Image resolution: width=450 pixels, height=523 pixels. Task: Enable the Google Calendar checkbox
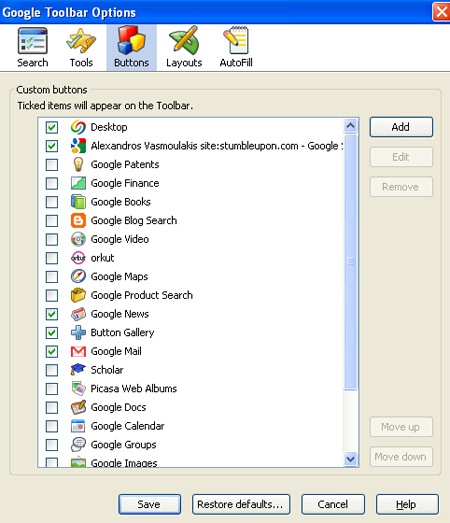coord(52,426)
